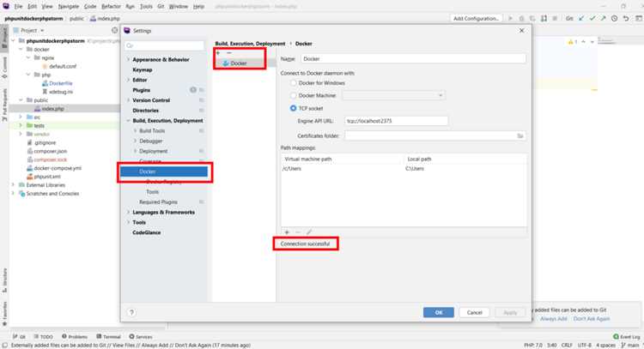Browse for certificates folder icon
The image size is (644, 349).
click(x=520, y=135)
